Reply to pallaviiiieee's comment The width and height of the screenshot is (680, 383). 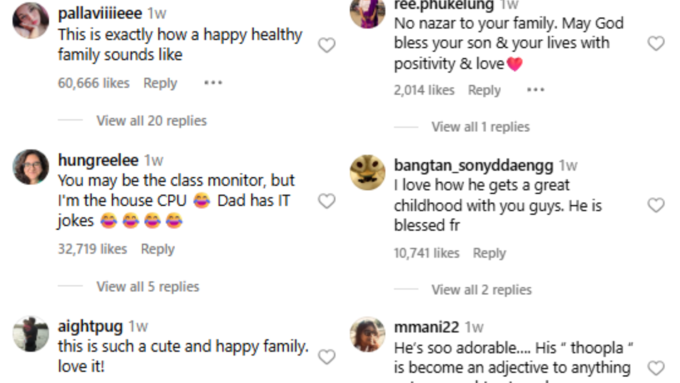pos(160,83)
